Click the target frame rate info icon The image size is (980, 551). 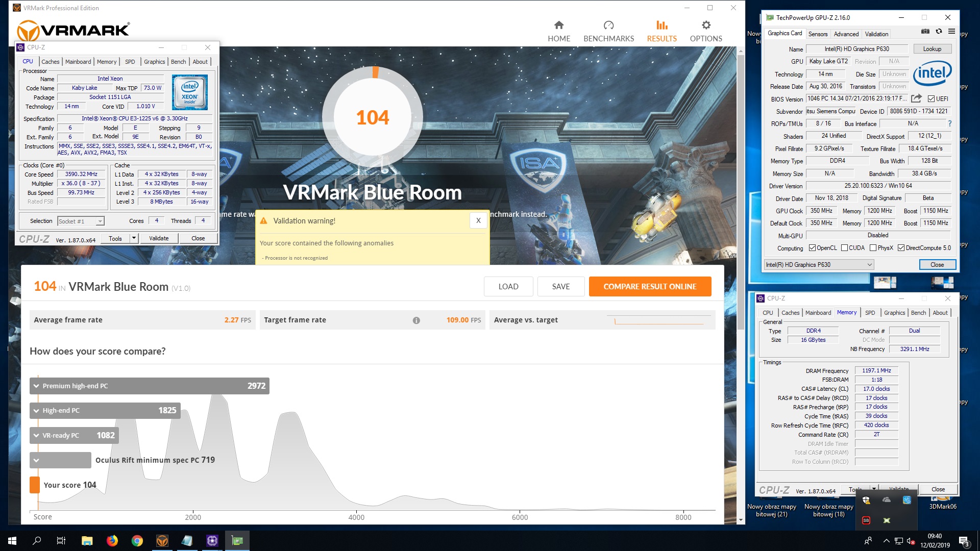416,320
